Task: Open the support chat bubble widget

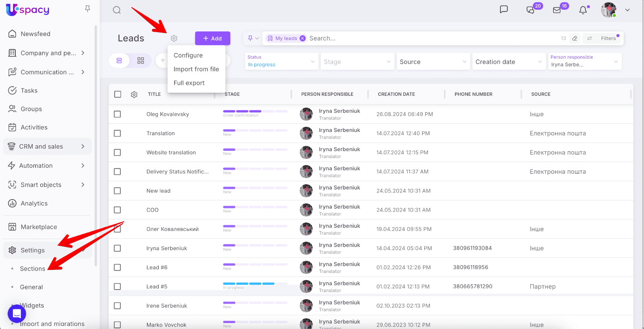Action: [17, 313]
